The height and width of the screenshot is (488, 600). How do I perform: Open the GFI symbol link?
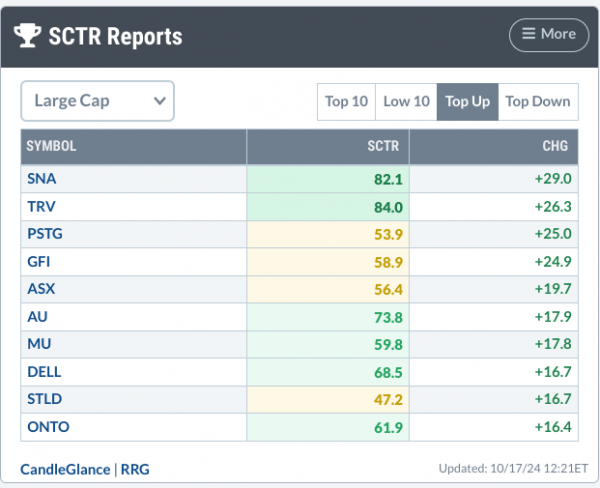[39, 262]
